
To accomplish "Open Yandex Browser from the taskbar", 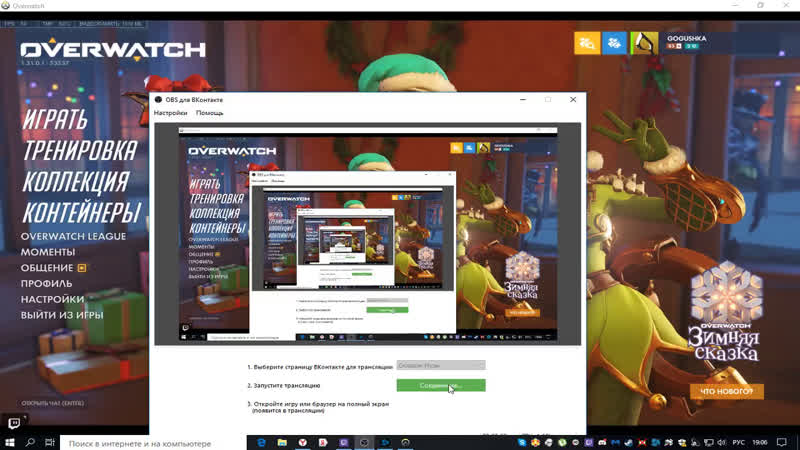I will [303, 442].
